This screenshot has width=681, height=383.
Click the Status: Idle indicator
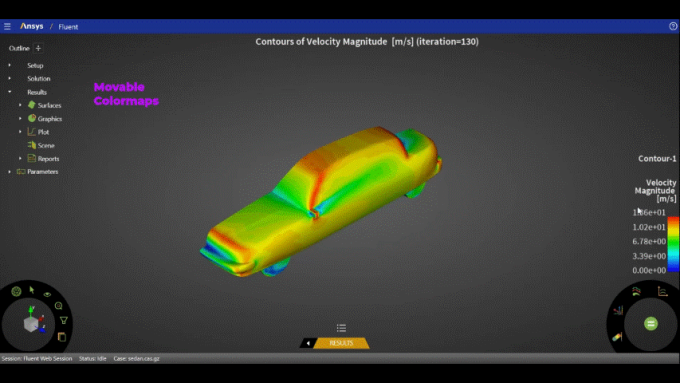93,359
